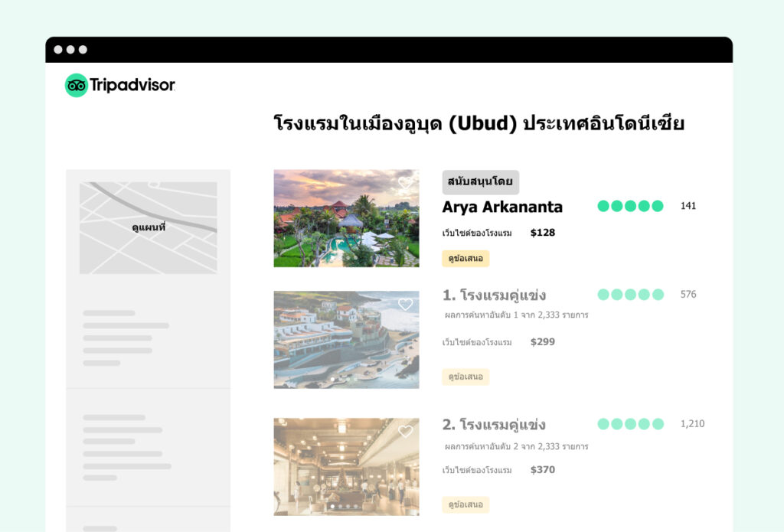Viewport: 784px width, 532px height.
Task: Click the text ผลการค้นหาอันดับ 1 จาก 2,333 รายการ
Action: tap(517, 315)
